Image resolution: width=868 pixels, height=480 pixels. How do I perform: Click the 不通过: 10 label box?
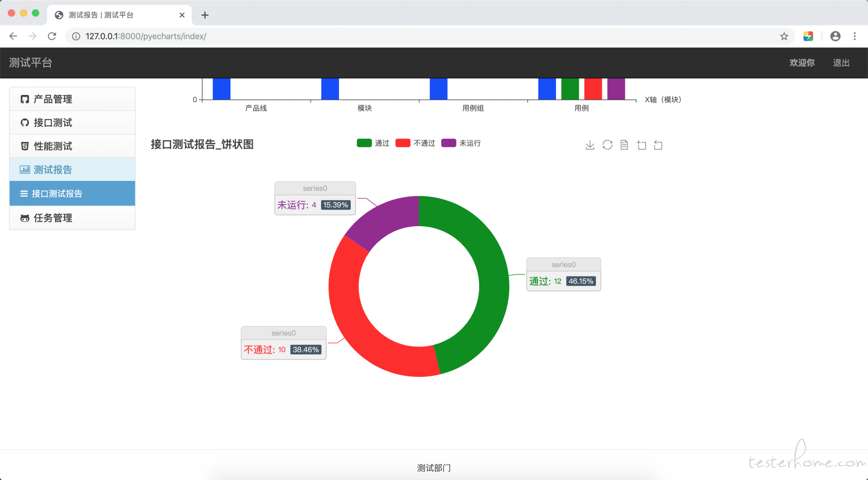(x=283, y=343)
